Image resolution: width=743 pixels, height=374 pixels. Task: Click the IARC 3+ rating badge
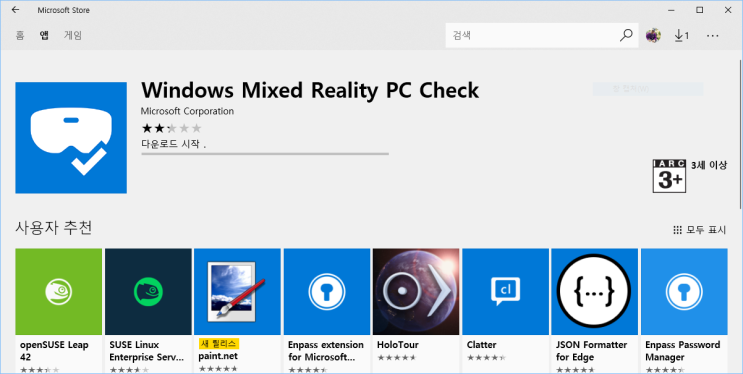669,176
